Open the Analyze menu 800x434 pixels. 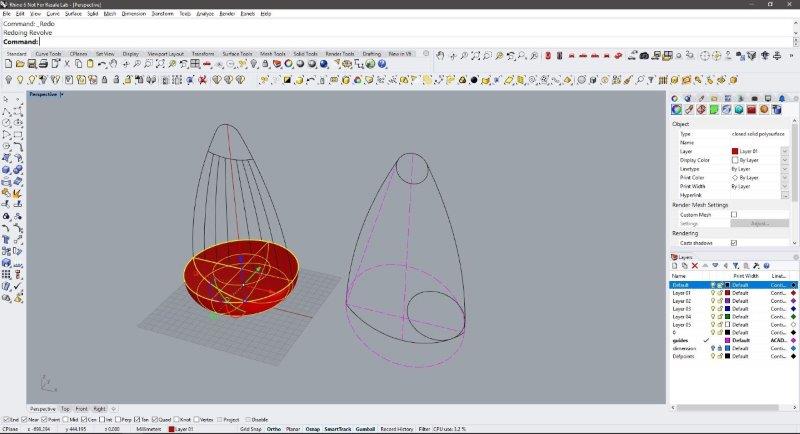[205, 14]
